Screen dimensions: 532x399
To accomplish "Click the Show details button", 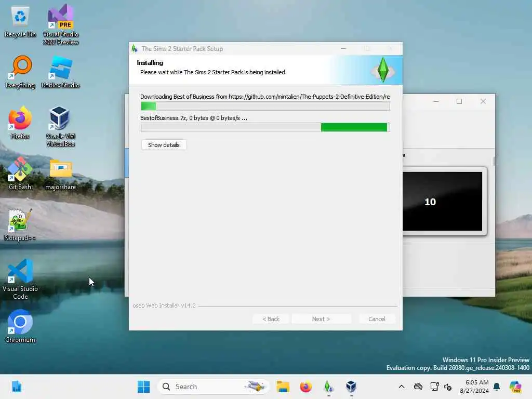I will (x=164, y=145).
